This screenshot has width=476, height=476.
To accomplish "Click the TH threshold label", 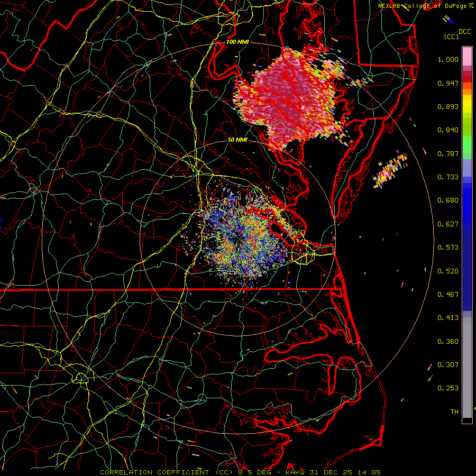I will 454,412.
